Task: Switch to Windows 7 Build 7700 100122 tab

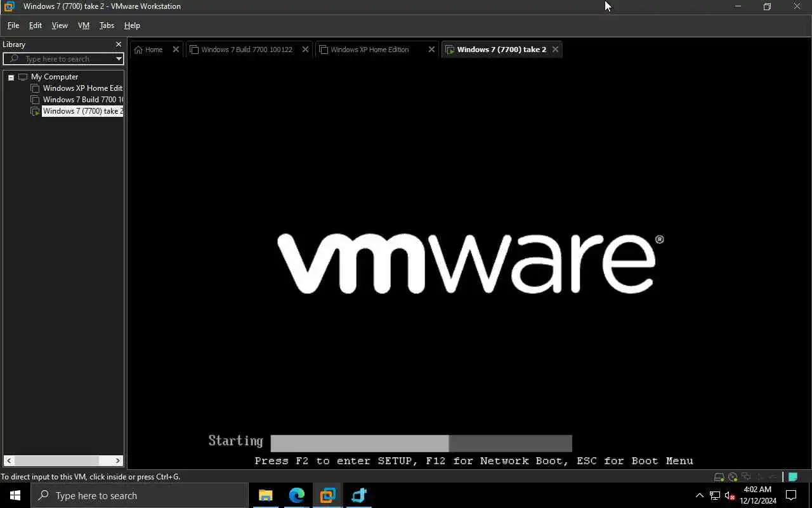Action: (247, 50)
